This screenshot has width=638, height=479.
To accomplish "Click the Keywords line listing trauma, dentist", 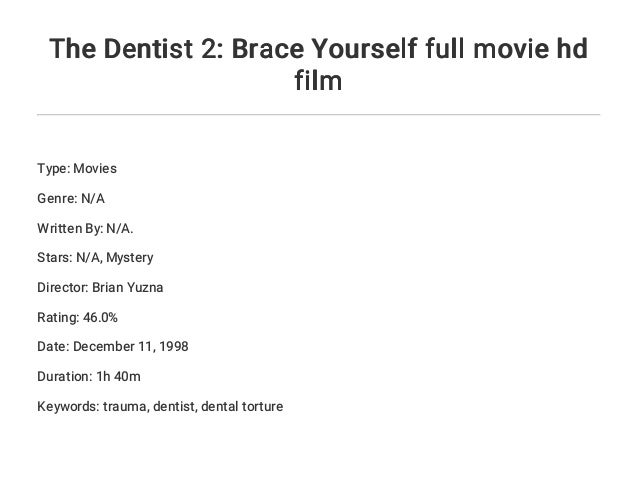I will 160,406.
